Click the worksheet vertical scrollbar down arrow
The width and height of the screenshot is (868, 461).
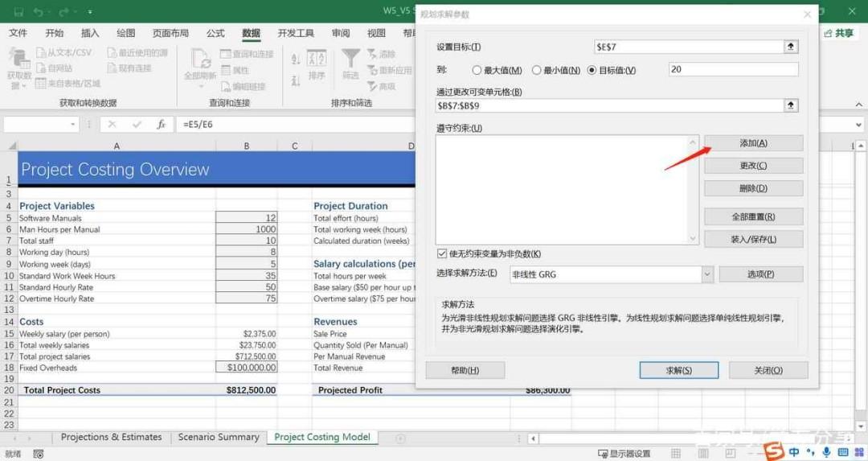(860, 426)
